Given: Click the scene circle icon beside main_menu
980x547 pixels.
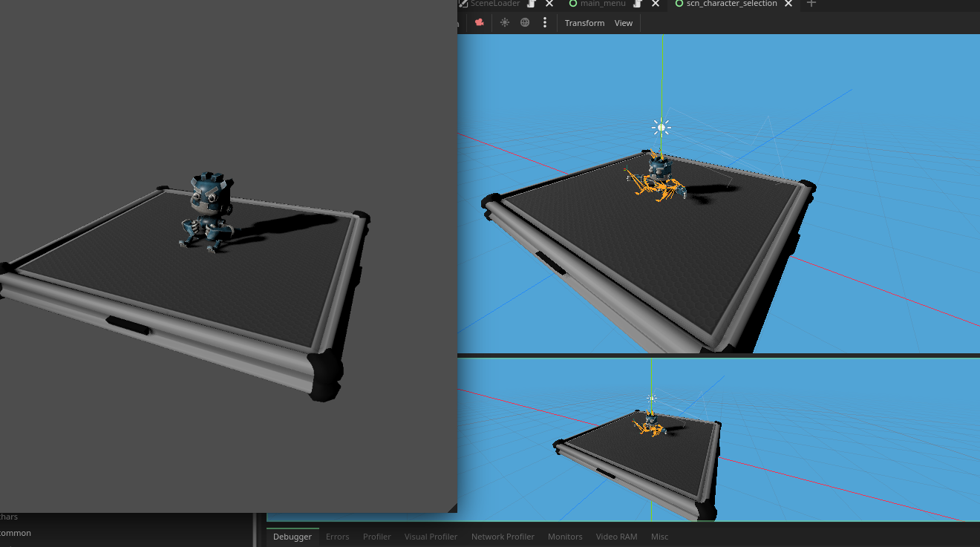Looking at the screenshot, I should 572,4.
